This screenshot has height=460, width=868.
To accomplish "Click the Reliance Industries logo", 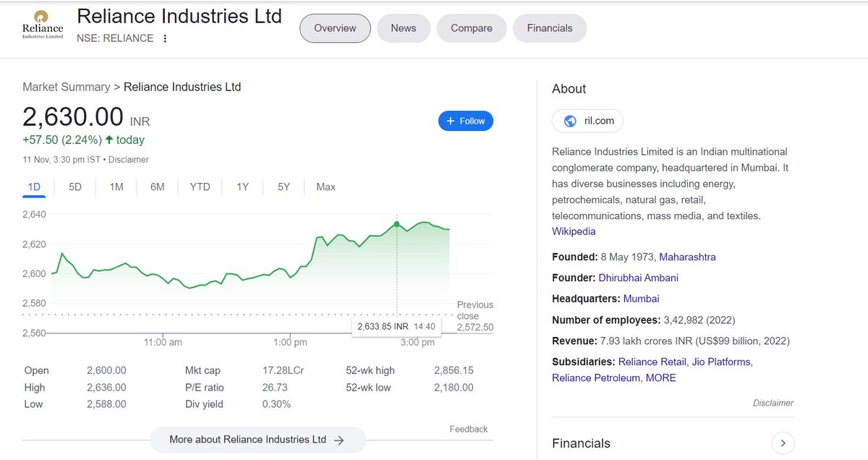I will tap(43, 26).
